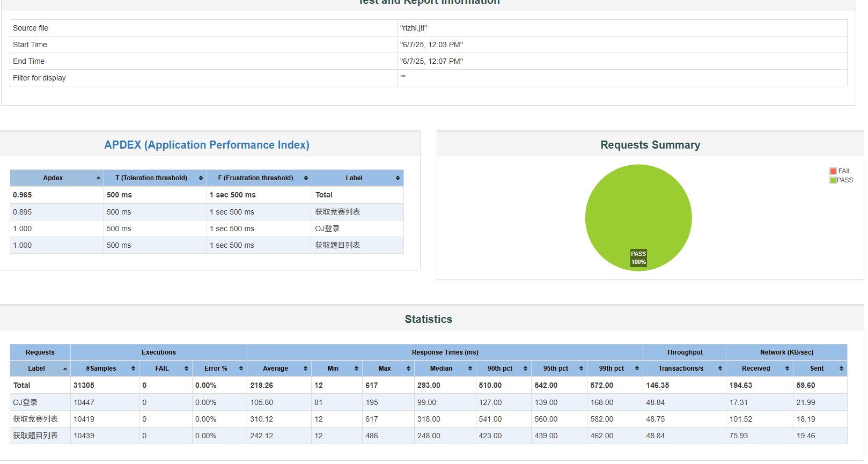
Task: Select 获取竞赛列表 label in APDEX table
Action: (x=337, y=212)
